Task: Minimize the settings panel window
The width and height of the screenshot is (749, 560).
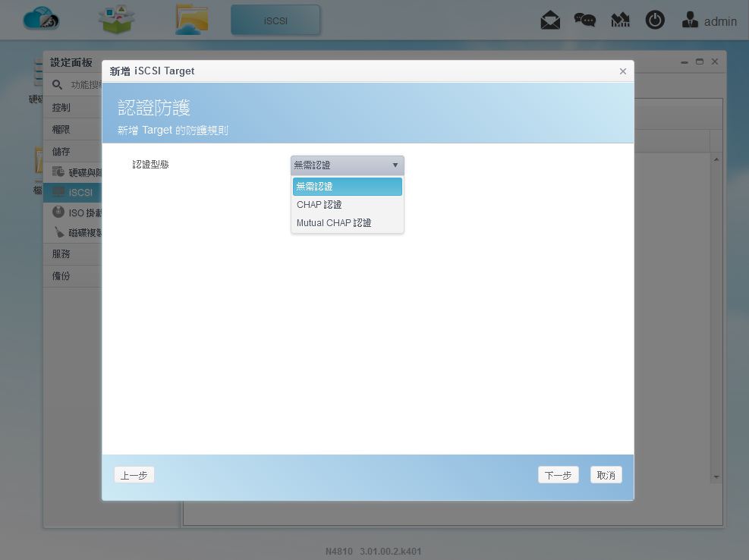Action: [x=684, y=62]
